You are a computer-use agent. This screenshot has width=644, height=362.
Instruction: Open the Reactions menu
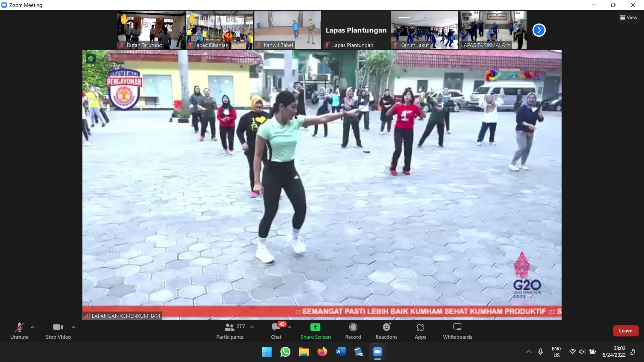pos(386,331)
